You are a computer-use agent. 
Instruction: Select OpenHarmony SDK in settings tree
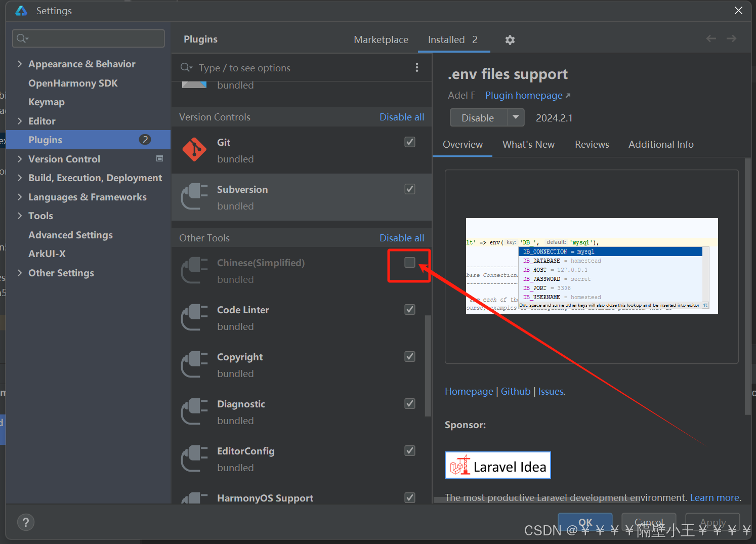(x=88, y=83)
